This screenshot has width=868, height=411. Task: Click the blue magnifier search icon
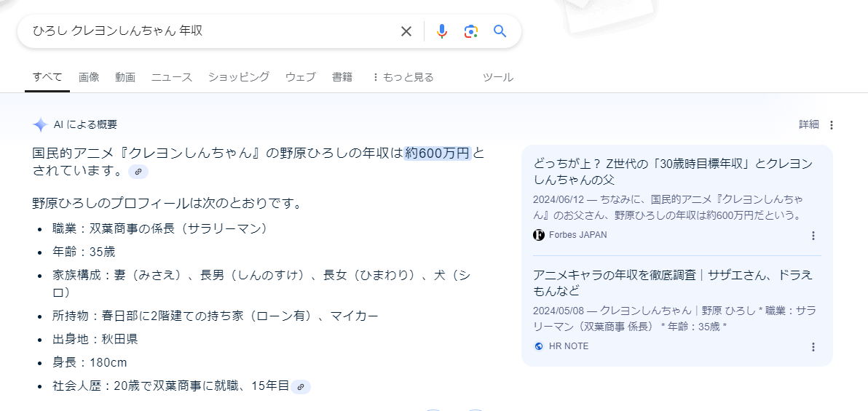tap(500, 31)
